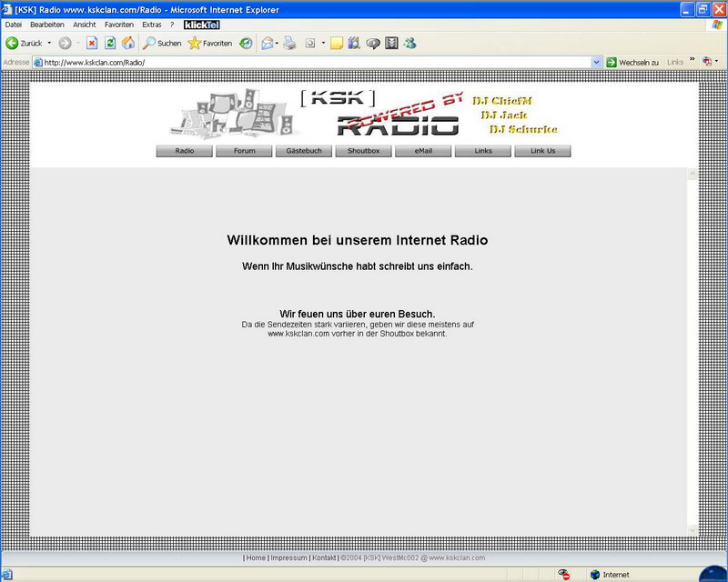Click the Stop loading toolbar icon
Viewport: 728px width, 582px height.
(x=92, y=43)
